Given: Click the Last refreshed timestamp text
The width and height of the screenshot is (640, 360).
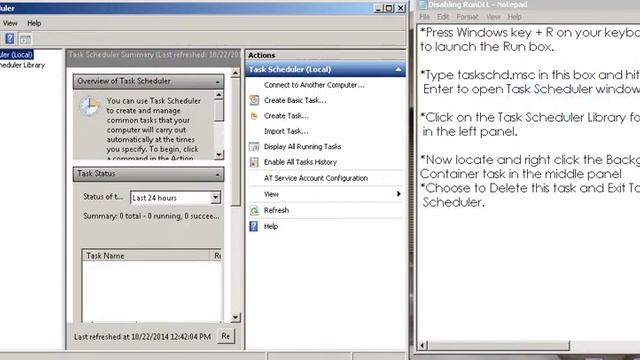Looking at the screenshot, I should 142,337.
